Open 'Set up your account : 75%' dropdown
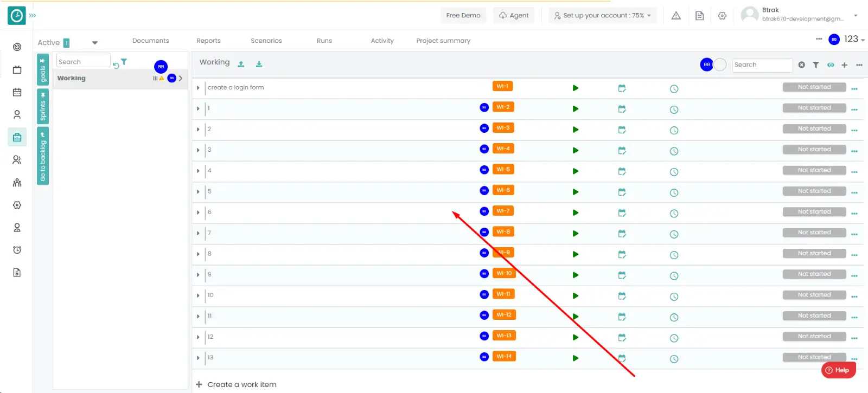868x393 pixels. tap(603, 16)
